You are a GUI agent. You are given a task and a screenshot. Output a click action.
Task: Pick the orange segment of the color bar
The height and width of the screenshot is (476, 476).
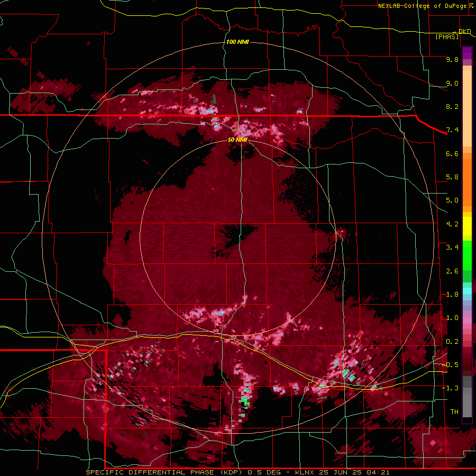pos(467,182)
